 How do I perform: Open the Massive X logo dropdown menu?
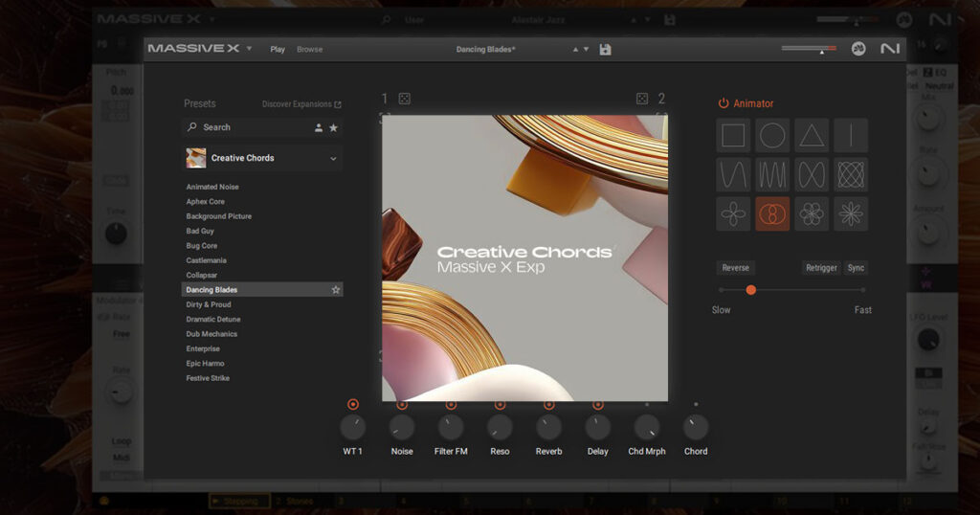[250, 49]
